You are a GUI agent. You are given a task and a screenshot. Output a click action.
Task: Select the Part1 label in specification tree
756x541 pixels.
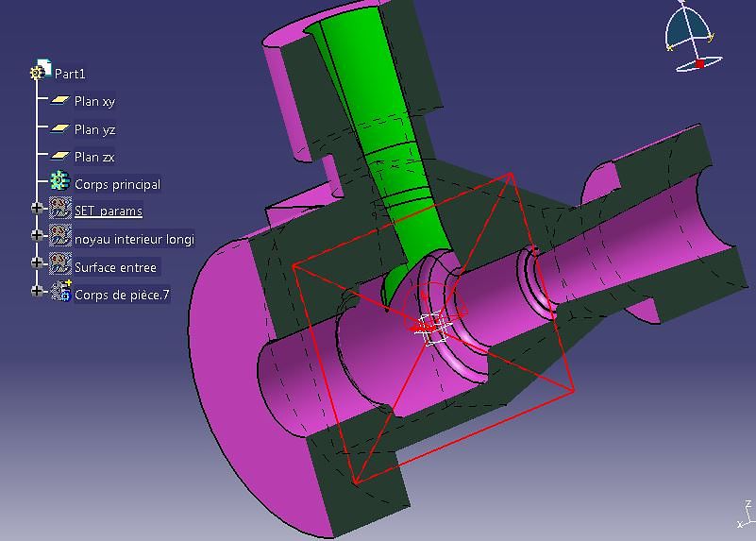point(71,74)
